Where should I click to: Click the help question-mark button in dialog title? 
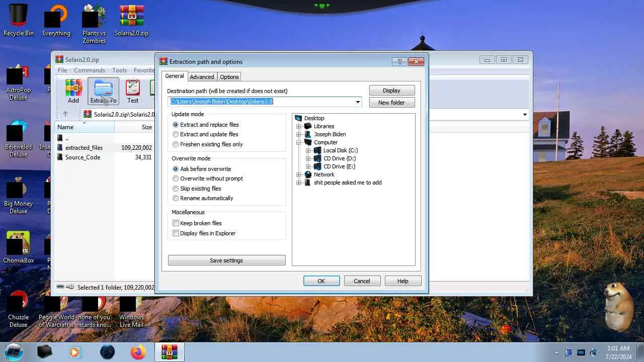(x=400, y=61)
